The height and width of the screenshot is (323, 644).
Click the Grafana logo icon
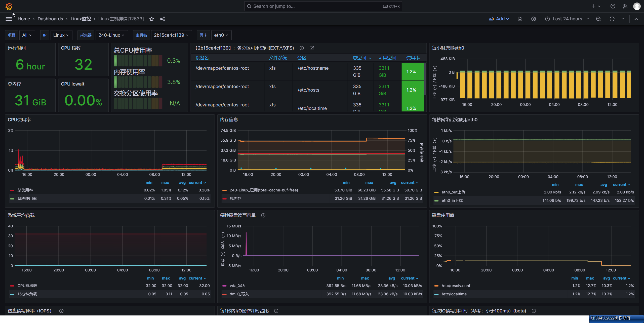click(x=9, y=6)
